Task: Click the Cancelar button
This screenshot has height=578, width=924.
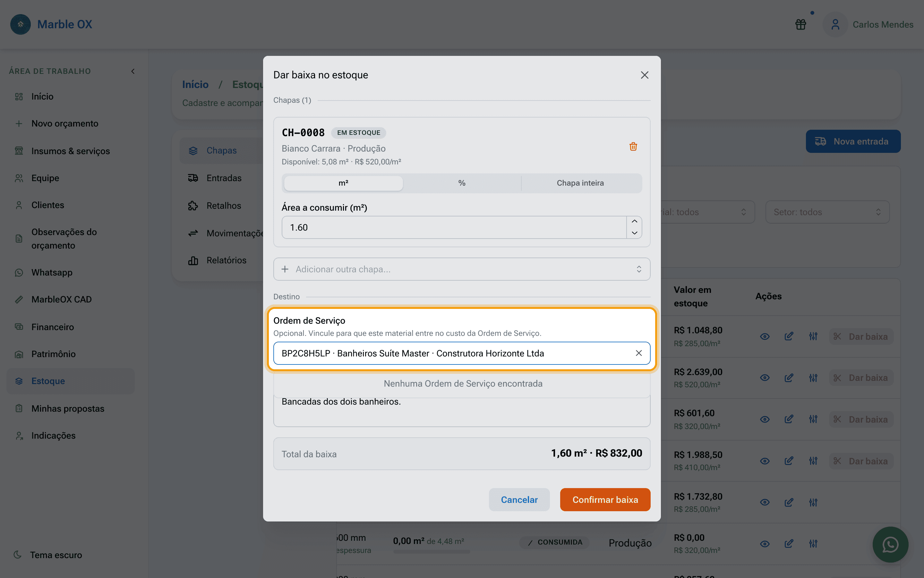Action: point(519,500)
